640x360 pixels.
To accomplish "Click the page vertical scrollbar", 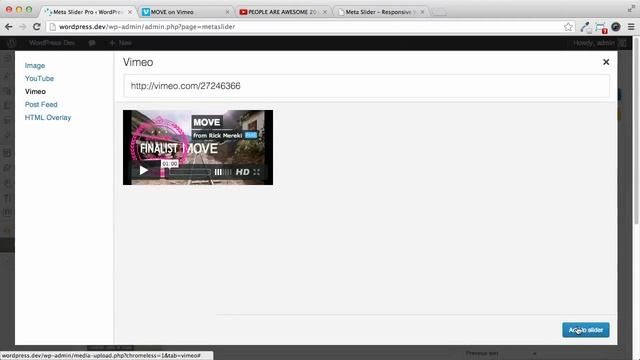I will tap(636, 131).
